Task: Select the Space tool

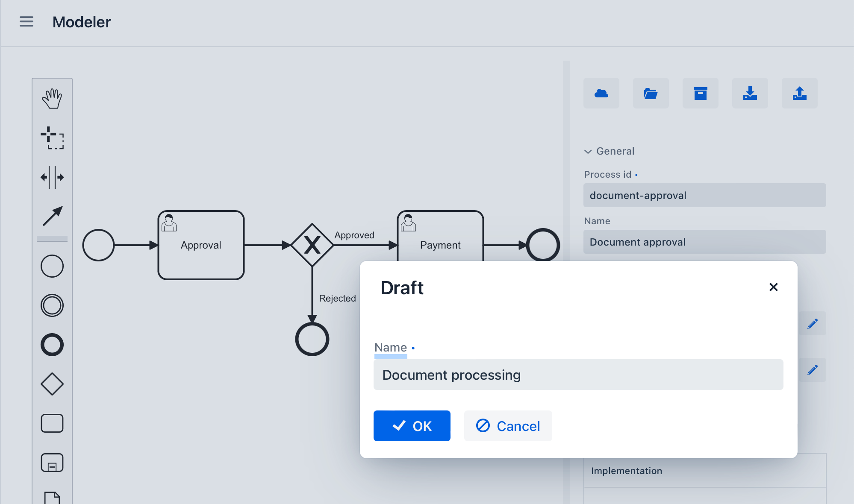Action: tap(52, 177)
